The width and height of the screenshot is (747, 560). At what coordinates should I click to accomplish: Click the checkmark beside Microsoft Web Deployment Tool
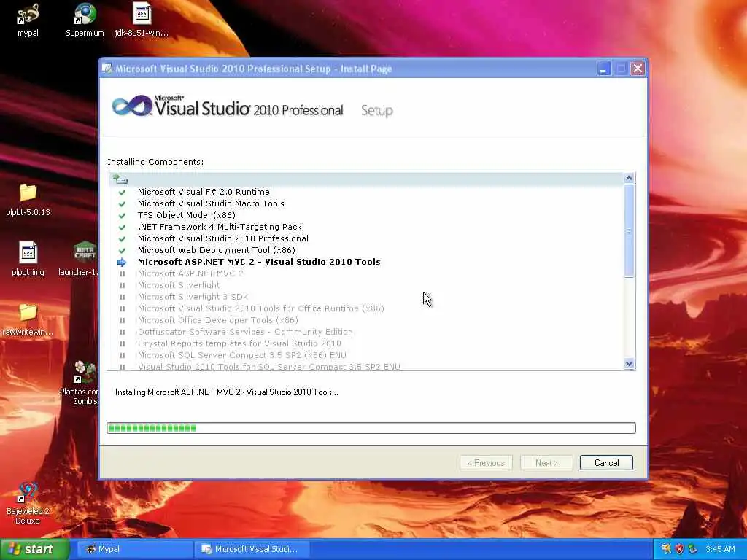pos(122,251)
